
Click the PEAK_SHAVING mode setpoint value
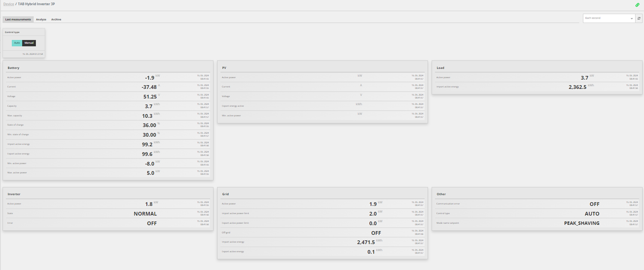point(581,223)
